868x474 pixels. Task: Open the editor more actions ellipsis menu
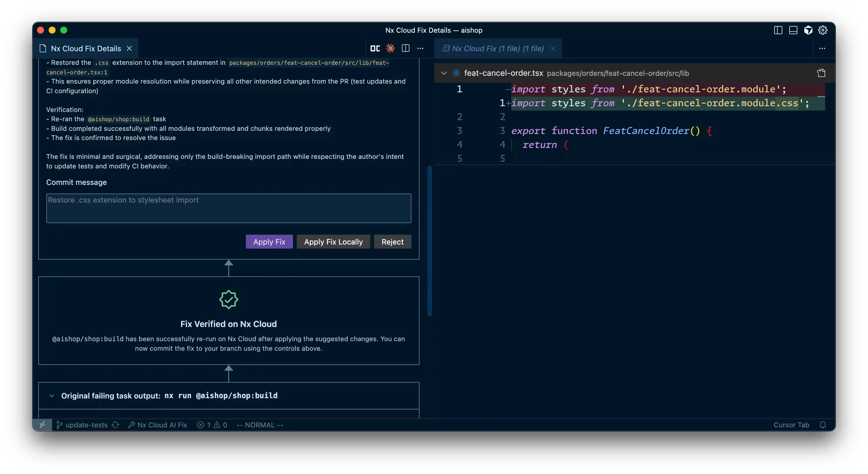(420, 48)
